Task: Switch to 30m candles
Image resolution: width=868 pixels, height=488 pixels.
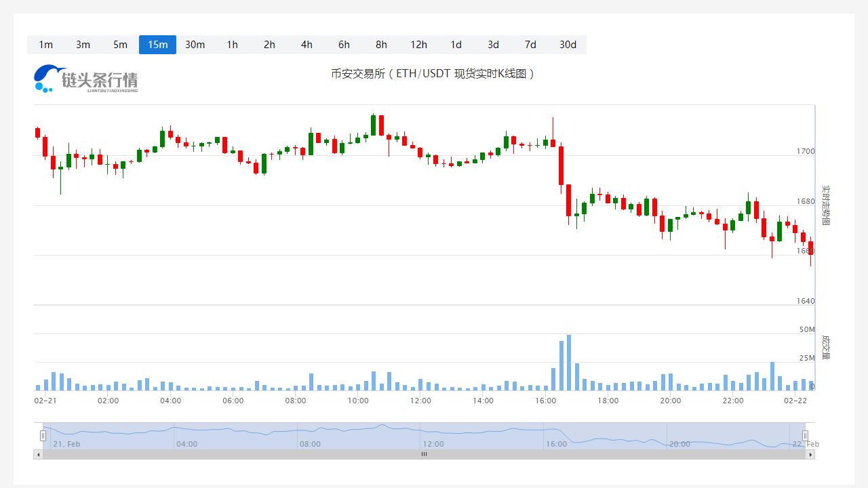Action: [x=195, y=45]
